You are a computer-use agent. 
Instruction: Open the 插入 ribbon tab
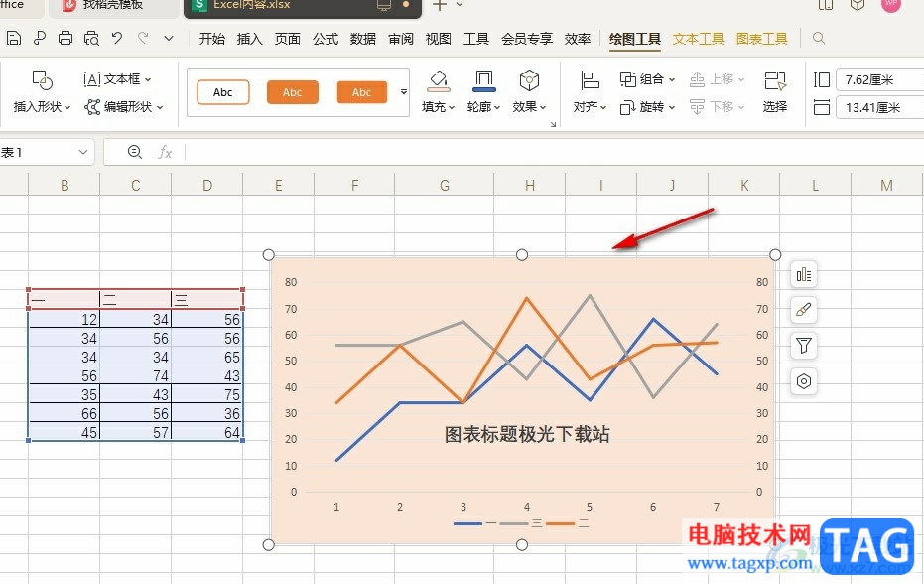point(249,39)
